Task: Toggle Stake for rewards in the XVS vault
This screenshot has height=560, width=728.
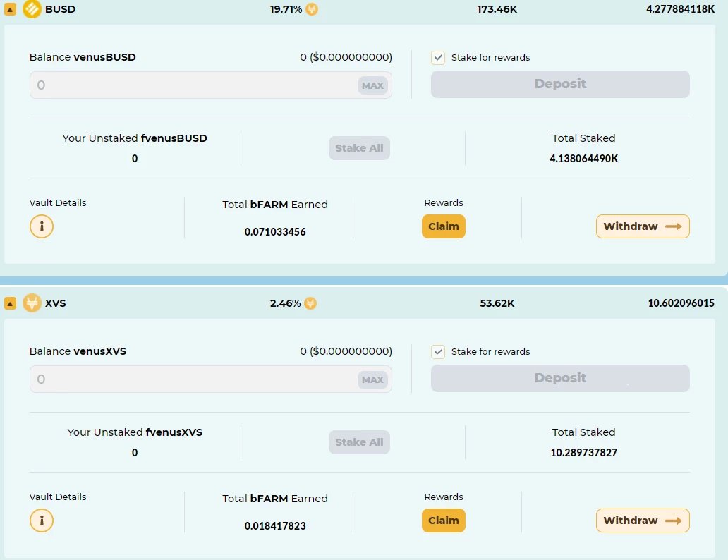Action: 438,351
